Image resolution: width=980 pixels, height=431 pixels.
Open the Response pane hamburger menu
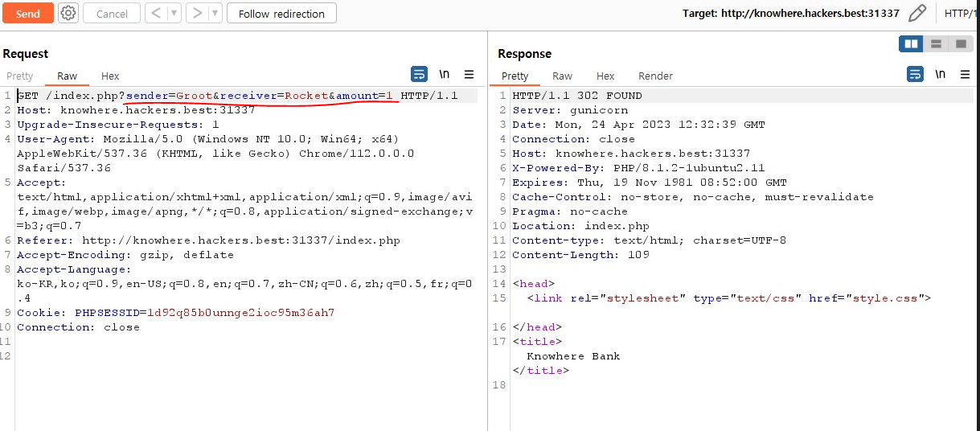[966, 74]
